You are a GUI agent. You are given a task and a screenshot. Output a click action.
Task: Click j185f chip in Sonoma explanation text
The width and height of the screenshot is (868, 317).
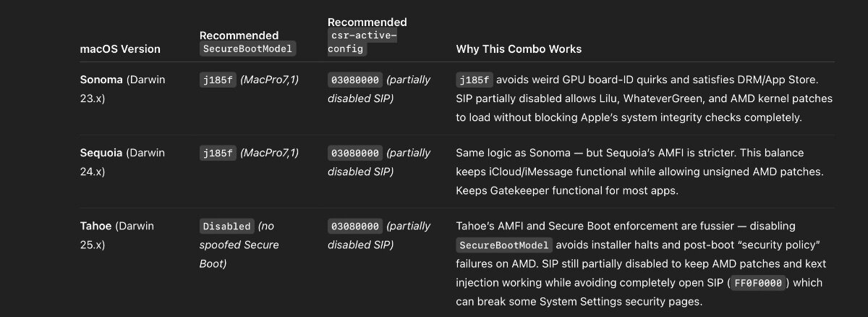pos(475,80)
